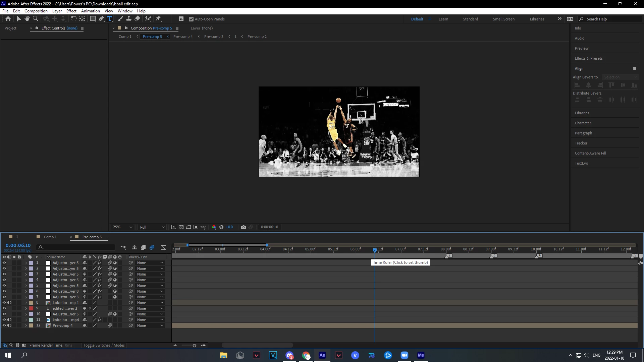Screen dimensions: 644x362
Task: Select the Rectangle shape tool
Action: tap(93, 19)
